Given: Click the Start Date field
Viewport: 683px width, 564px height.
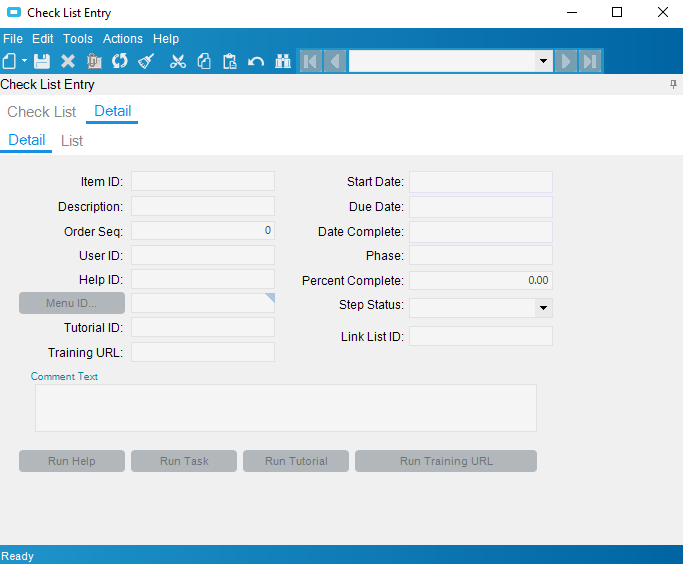Looking at the screenshot, I should pyautogui.click(x=481, y=182).
